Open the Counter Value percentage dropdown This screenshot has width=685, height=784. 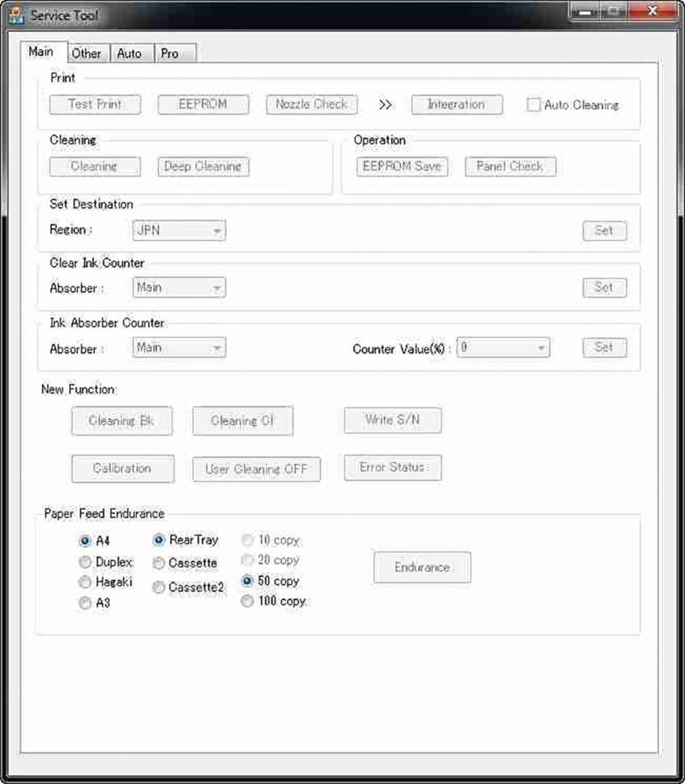[x=503, y=348]
